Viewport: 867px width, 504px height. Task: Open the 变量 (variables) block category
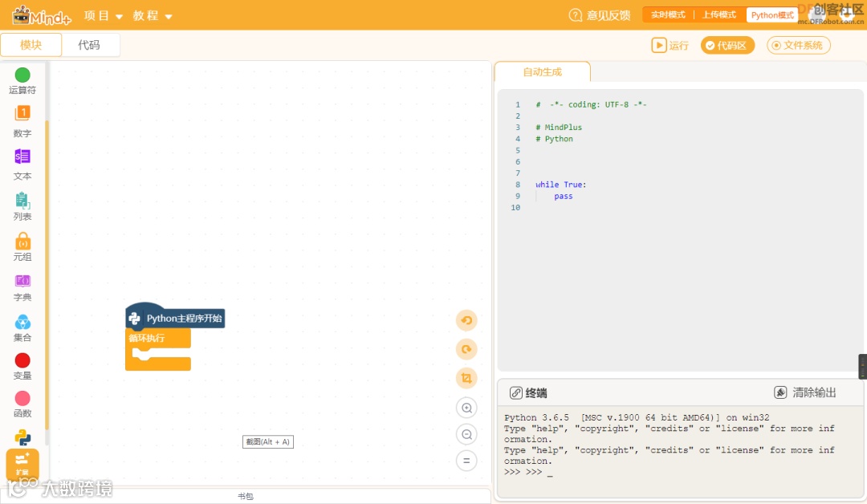click(x=22, y=367)
